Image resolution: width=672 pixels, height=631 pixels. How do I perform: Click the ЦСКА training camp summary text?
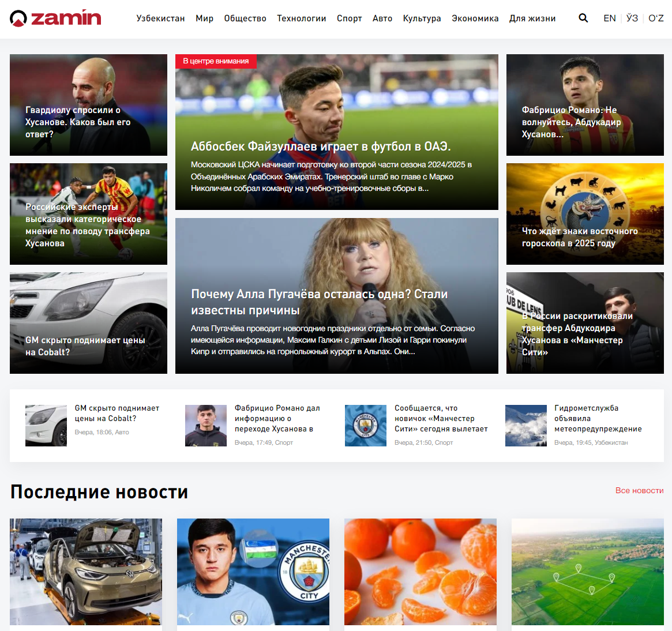pos(331,176)
